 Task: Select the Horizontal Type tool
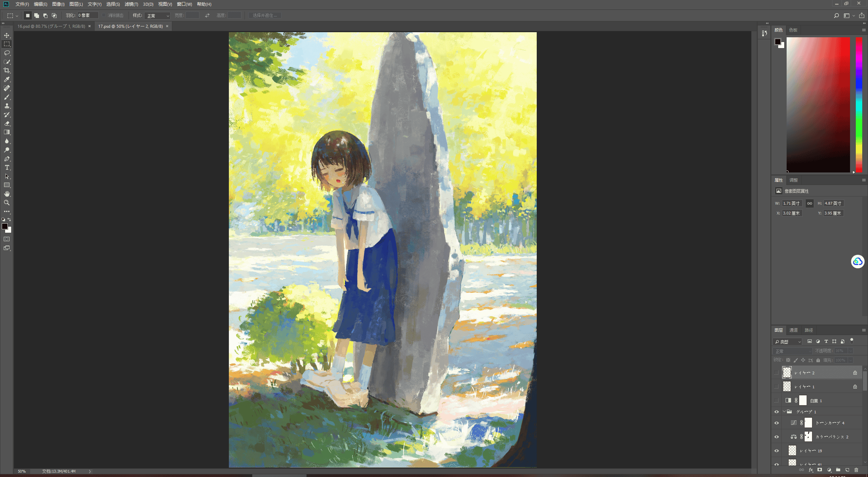coord(7,167)
